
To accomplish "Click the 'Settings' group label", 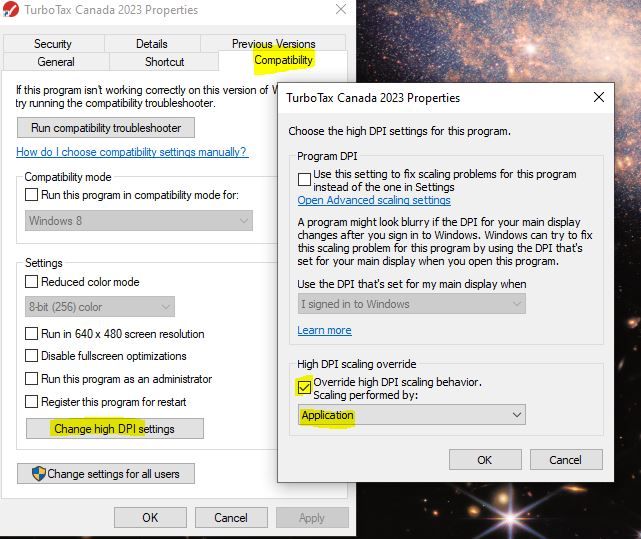I will (44, 263).
